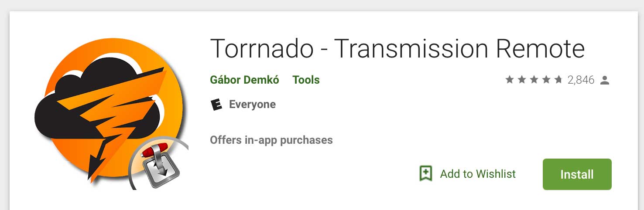Image resolution: width=644 pixels, height=210 pixels.
Task: Open the Gábor Demkó developer page
Action: coord(244,80)
